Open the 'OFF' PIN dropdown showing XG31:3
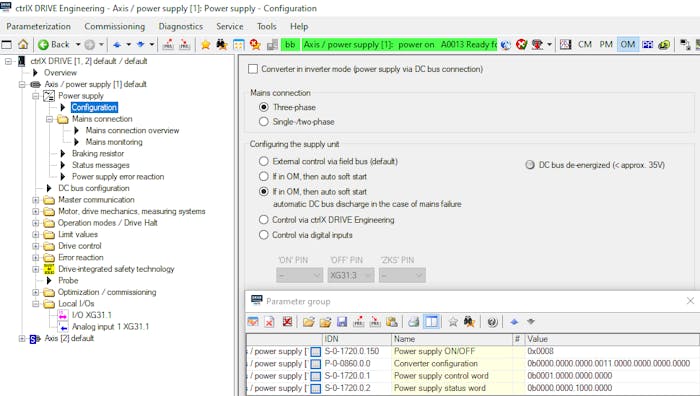This screenshot has height=396, width=700. point(351,275)
